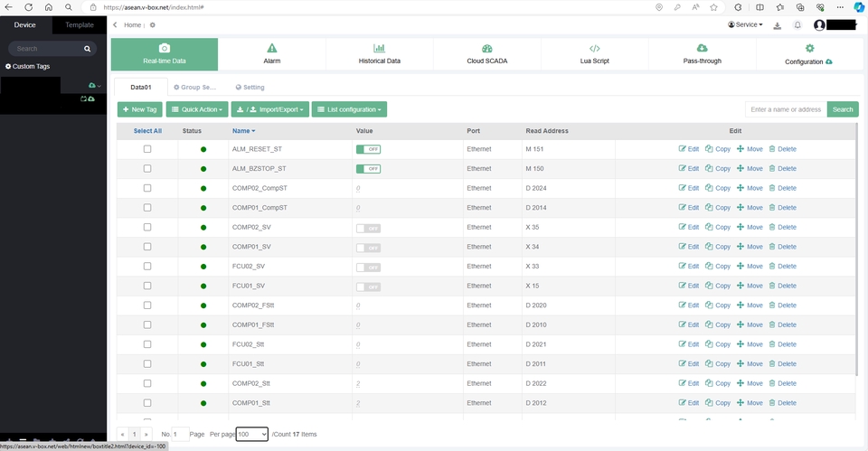Click the New Tag button
Image resolution: width=868 pixels, height=451 pixels.
[139, 109]
